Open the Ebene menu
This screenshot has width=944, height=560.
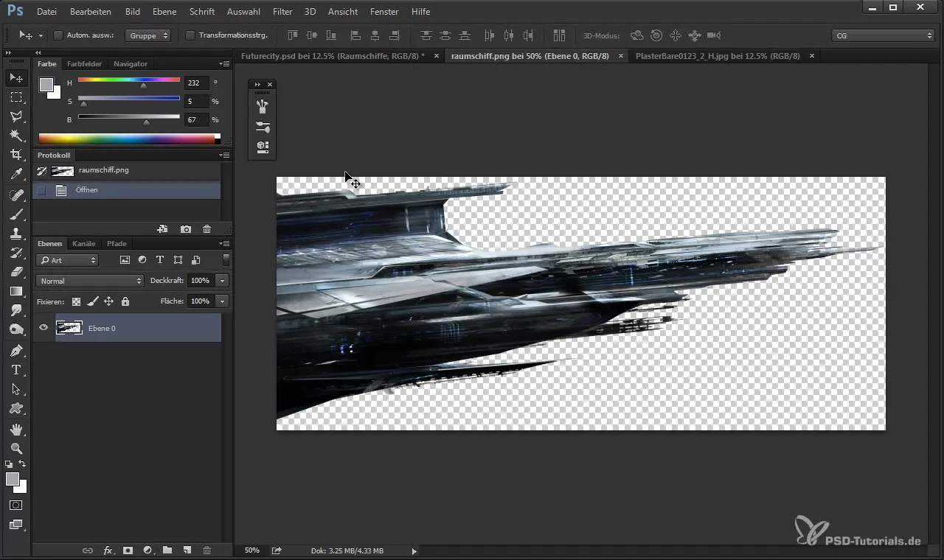(x=164, y=12)
